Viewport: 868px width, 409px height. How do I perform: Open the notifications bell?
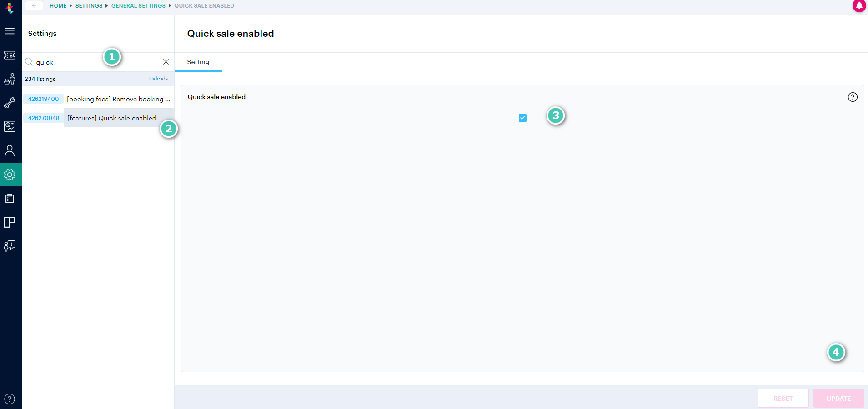point(859,6)
